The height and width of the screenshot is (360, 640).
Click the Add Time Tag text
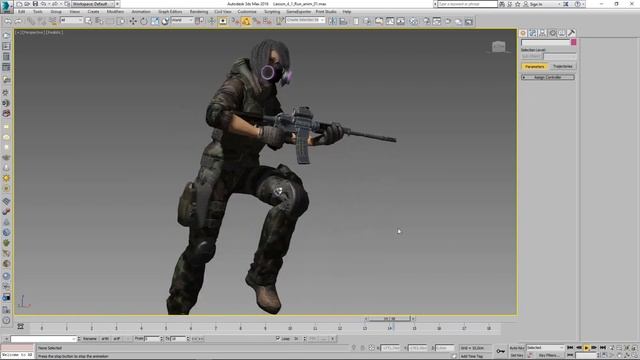click(x=472, y=356)
